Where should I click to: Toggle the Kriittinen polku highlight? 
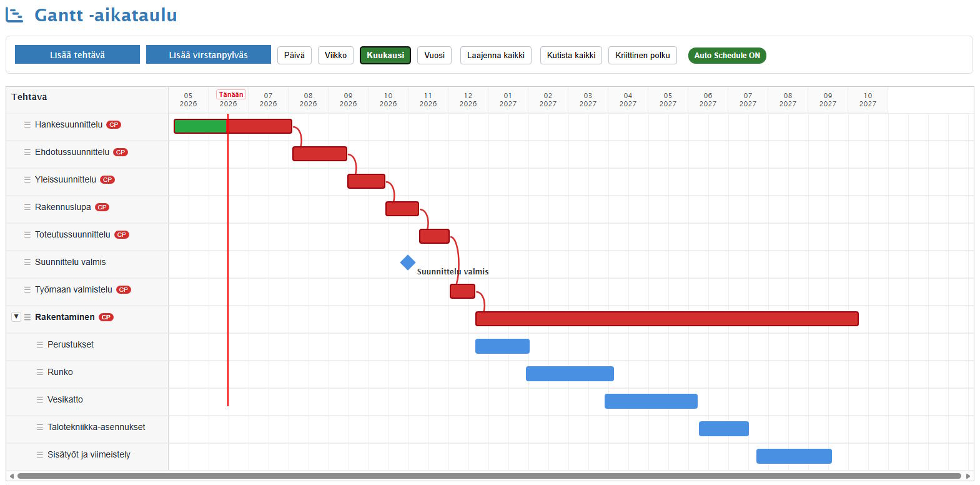[643, 56]
